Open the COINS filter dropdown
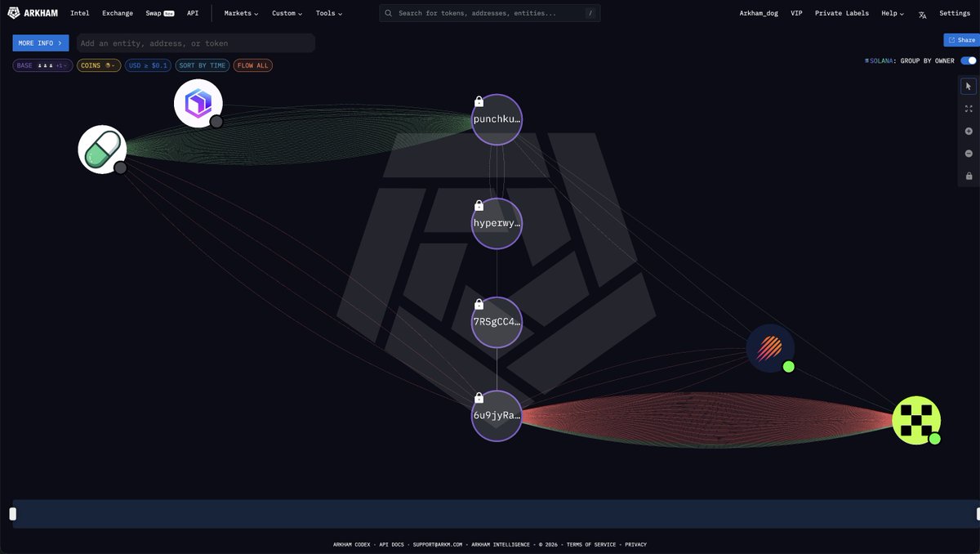Screen dimensions: 980x554 tap(99, 65)
